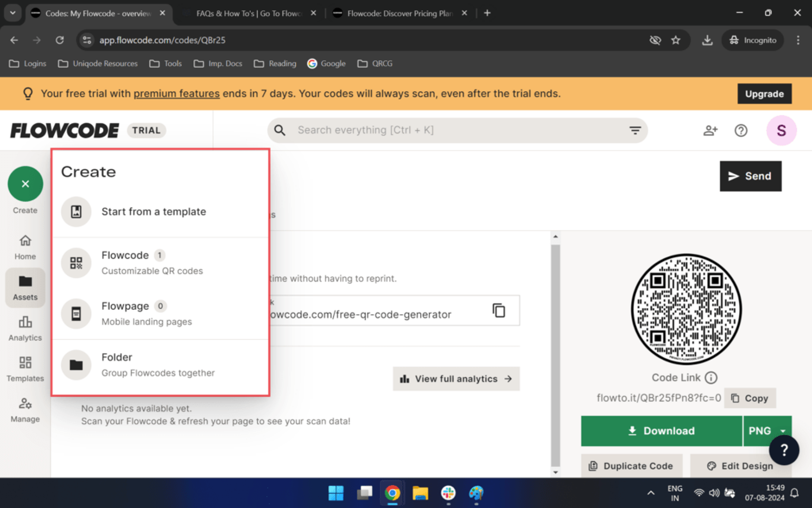The image size is (812, 508).
Task: Bookmark this page with star icon
Action: (675, 40)
